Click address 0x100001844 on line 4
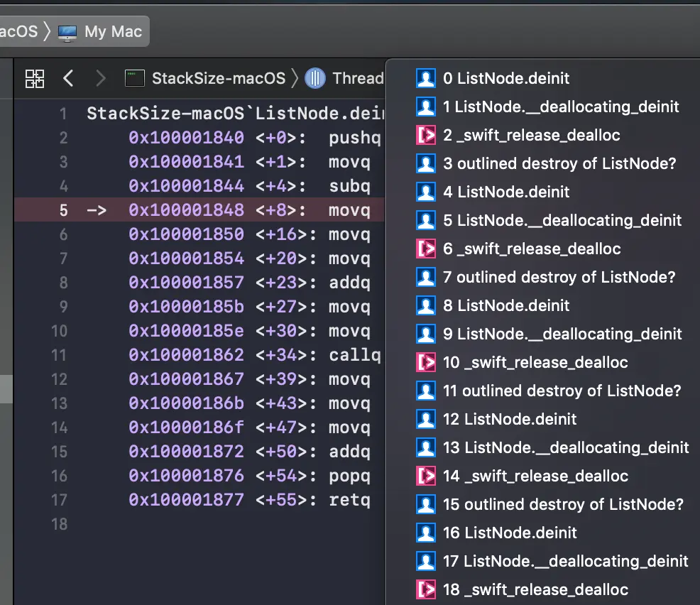This screenshot has height=605, width=700. click(187, 186)
